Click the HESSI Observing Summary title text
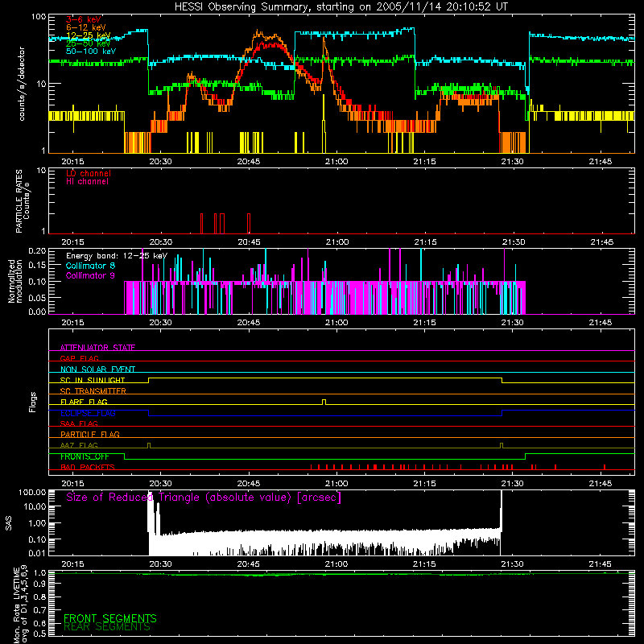This screenshot has height=644, width=644. (x=341, y=6)
